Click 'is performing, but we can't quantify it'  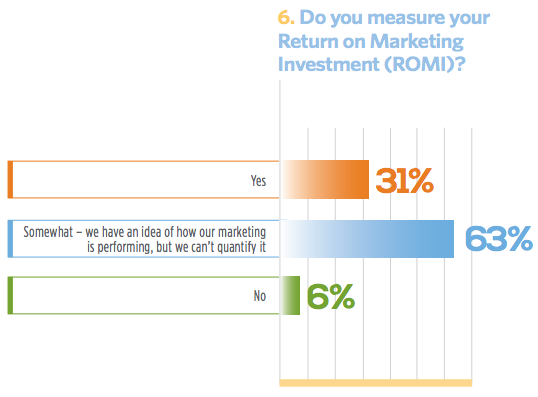[176, 247]
